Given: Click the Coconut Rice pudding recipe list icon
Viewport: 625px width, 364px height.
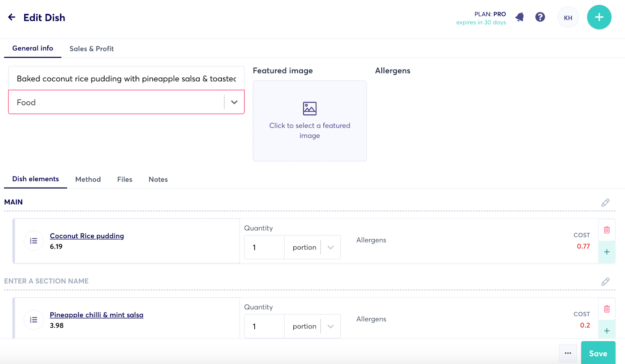Looking at the screenshot, I should [34, 241].
